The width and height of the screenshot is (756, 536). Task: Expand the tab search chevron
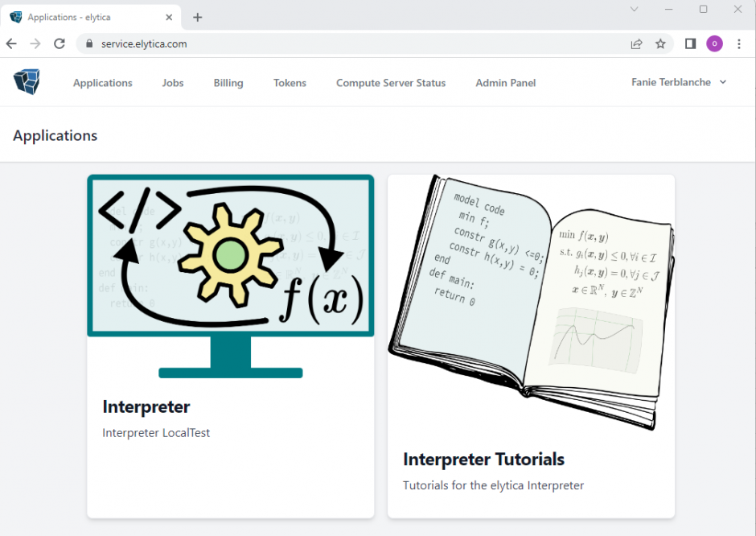[x=634, y=9]
